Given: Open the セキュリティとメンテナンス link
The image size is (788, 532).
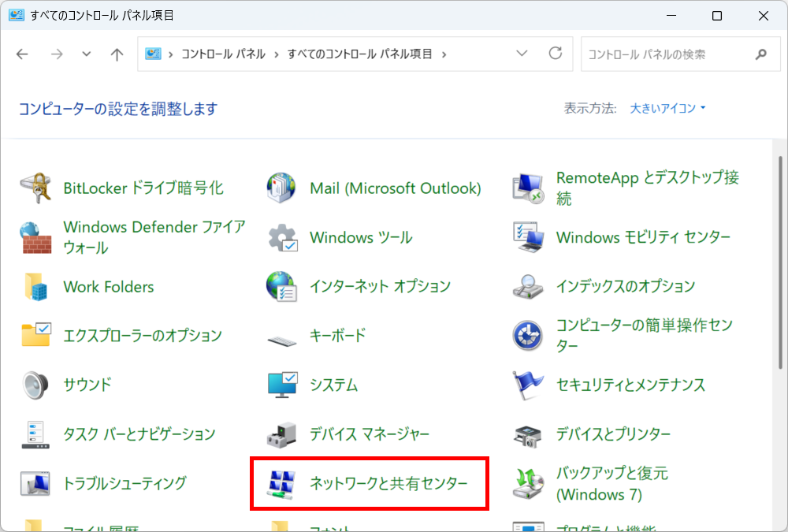Looking at the screenshot, I should [630, 385].
